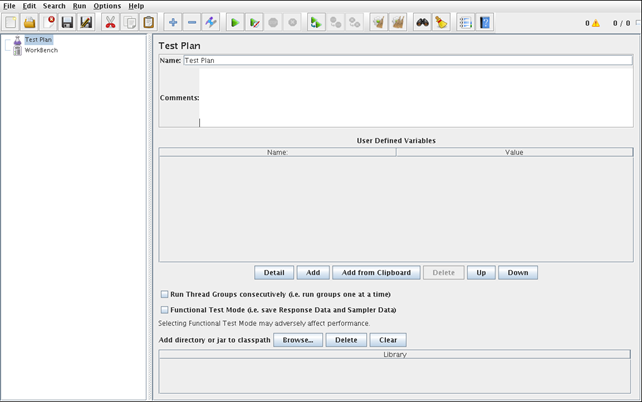Click the Collapse All minus icon
This screenshot has width=642, height=402.
(x=192, y=22)
